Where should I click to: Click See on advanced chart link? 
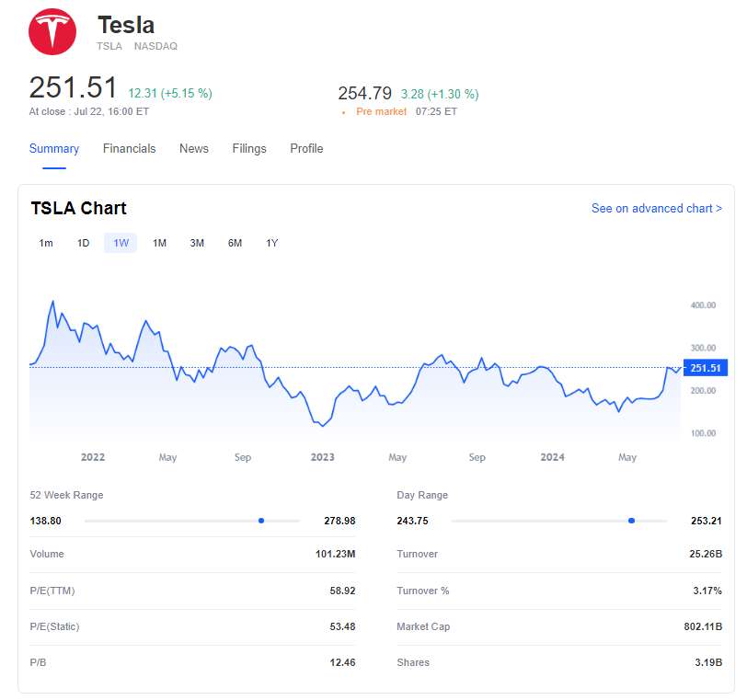(x=656, y=209)
